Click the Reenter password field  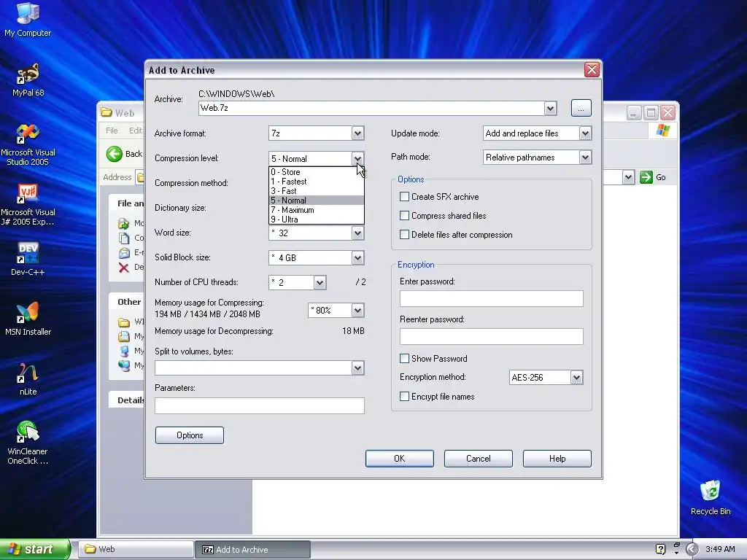491,336
